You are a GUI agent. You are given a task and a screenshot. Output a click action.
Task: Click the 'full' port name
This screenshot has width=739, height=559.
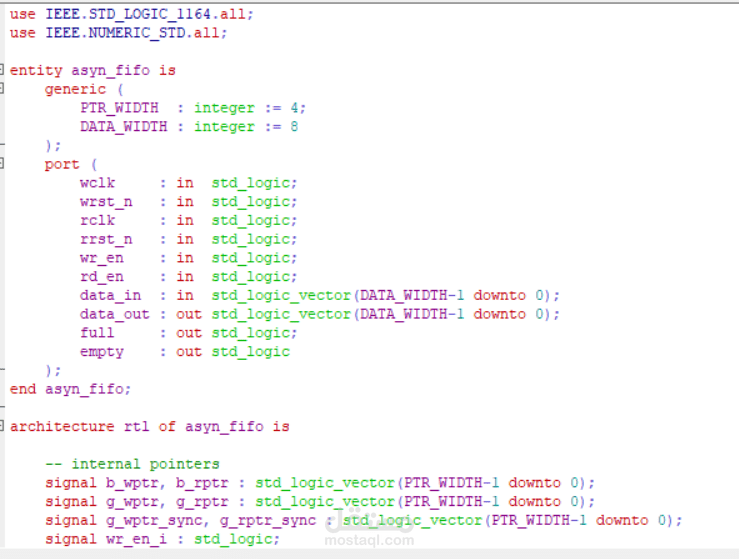tap(97, 333)
